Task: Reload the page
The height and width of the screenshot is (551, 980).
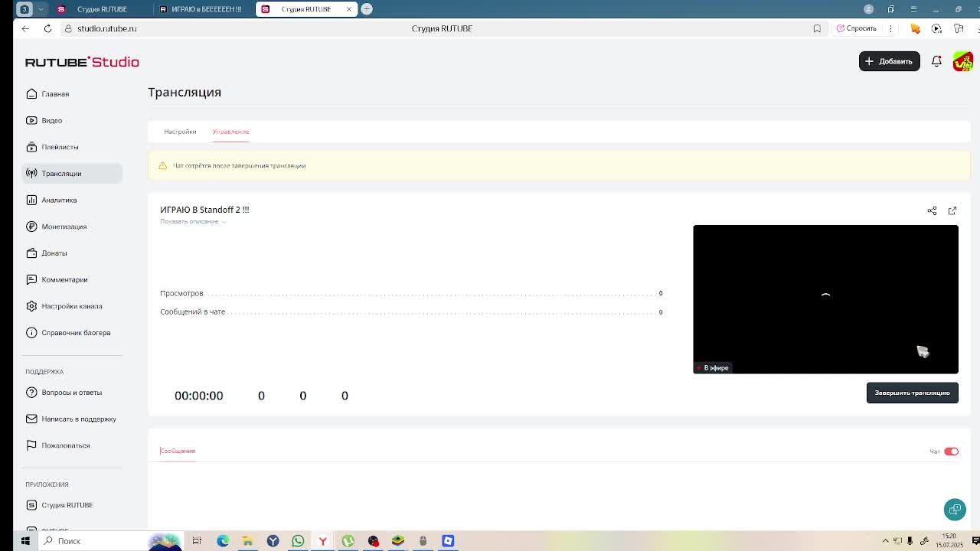Action: [47, 28]
